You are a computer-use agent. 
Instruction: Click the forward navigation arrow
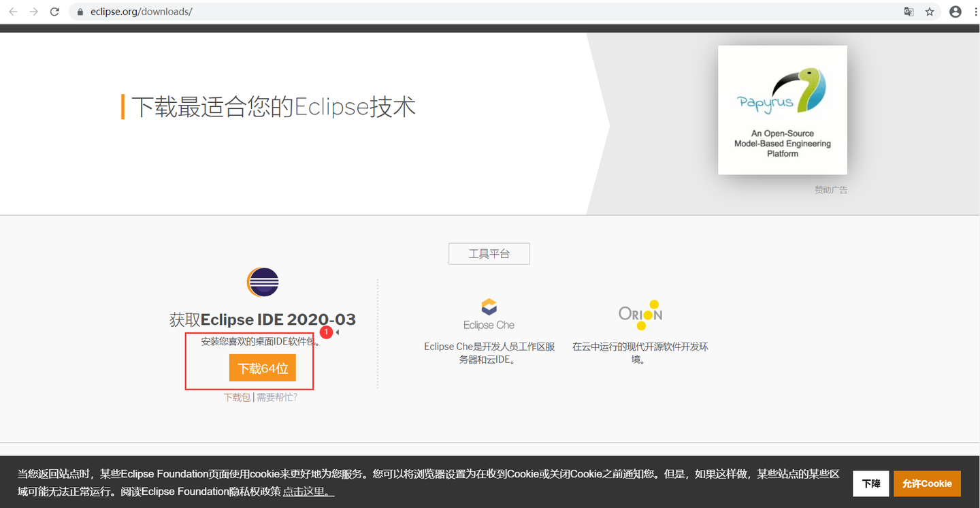[x=33, y=11]
